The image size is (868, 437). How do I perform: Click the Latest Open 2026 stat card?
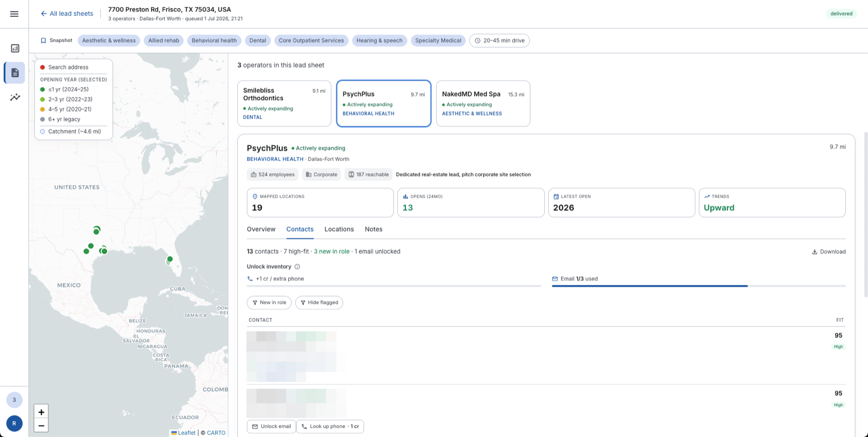[x=622, y=203]
